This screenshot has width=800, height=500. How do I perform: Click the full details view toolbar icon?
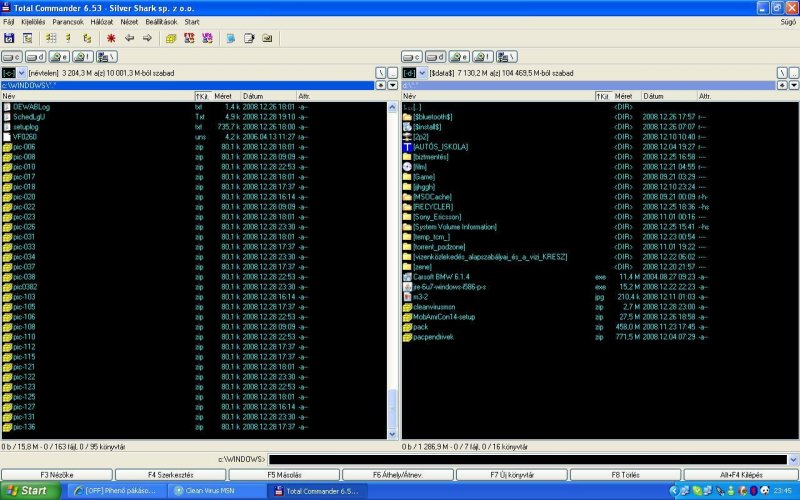tap(68, 38)
